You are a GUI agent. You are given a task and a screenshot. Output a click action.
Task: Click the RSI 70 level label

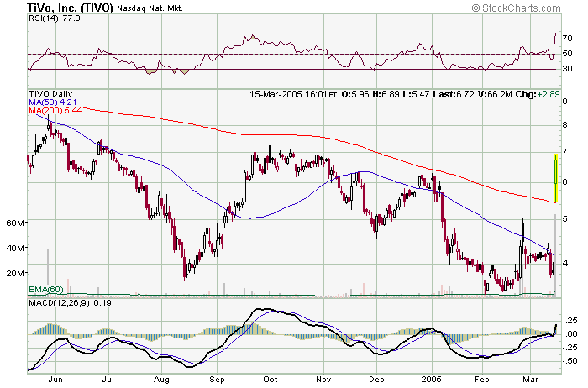click(567, 39)
